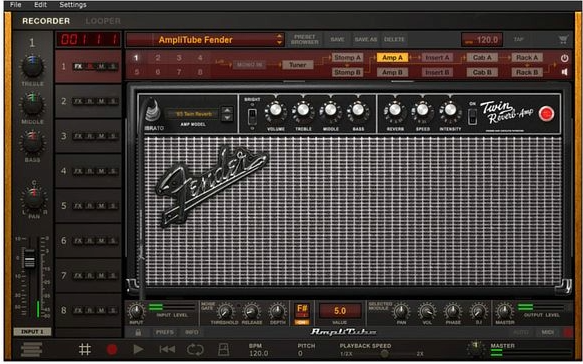Toggle the S (solo) button on track 3
The height and width of the screenshot is (364, 583).
113,136
